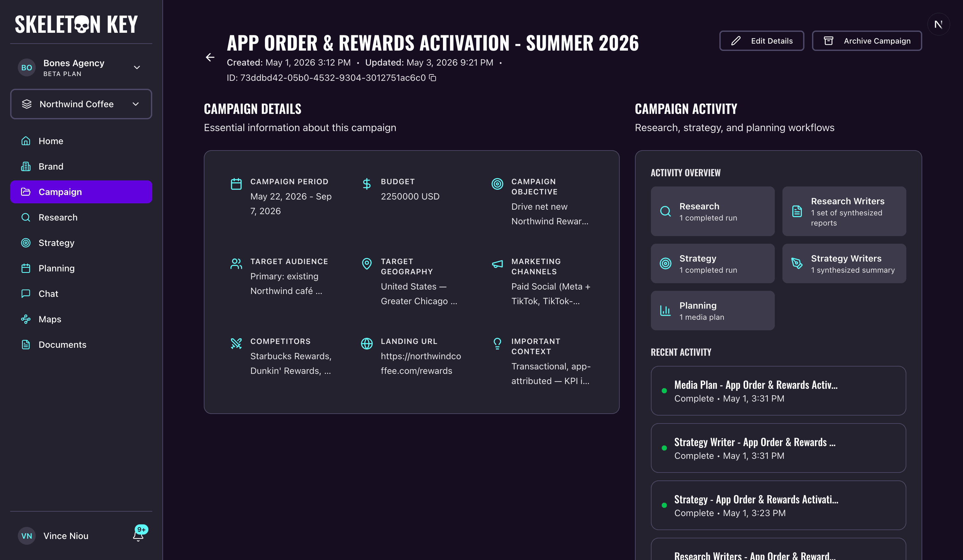This screenshot has height=560, width=963.
Task: Open Brand in sidebar
Action: click(x=81, y=166)
